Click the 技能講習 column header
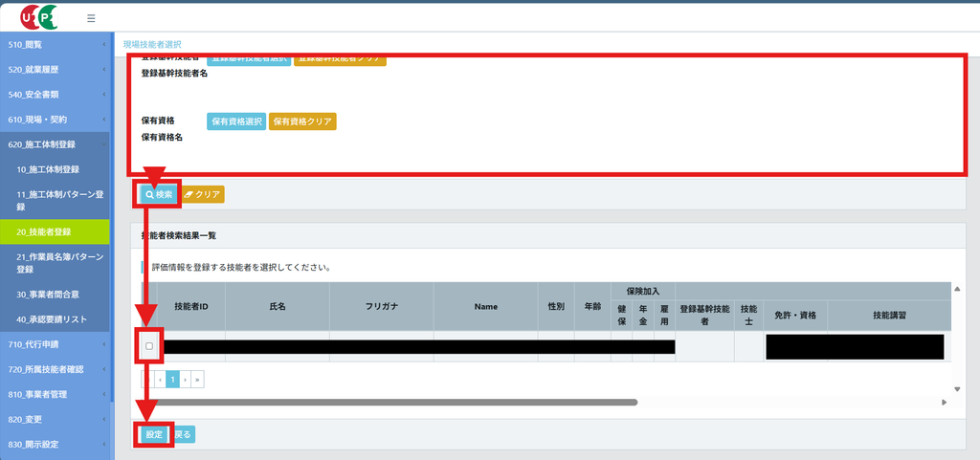Viewport: 980px width, 460px height. click(x=890, y=316)
